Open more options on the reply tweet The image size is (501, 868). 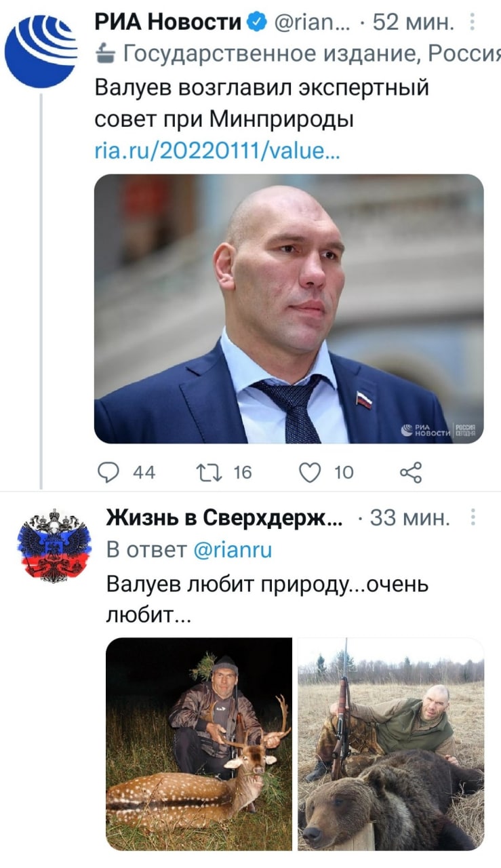[472, 519]
